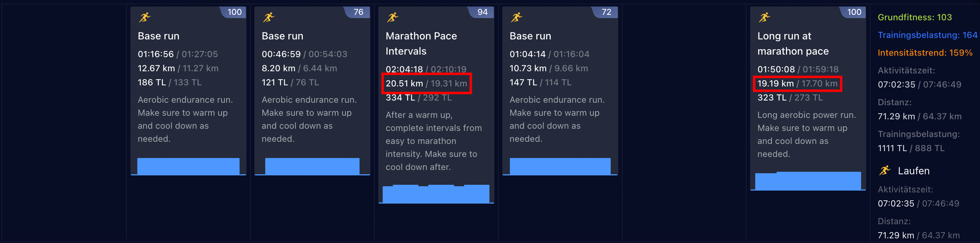Screen dimensions: 980x243
Task: Click the Laufen running icon in summary
Action: click(885, 170)
